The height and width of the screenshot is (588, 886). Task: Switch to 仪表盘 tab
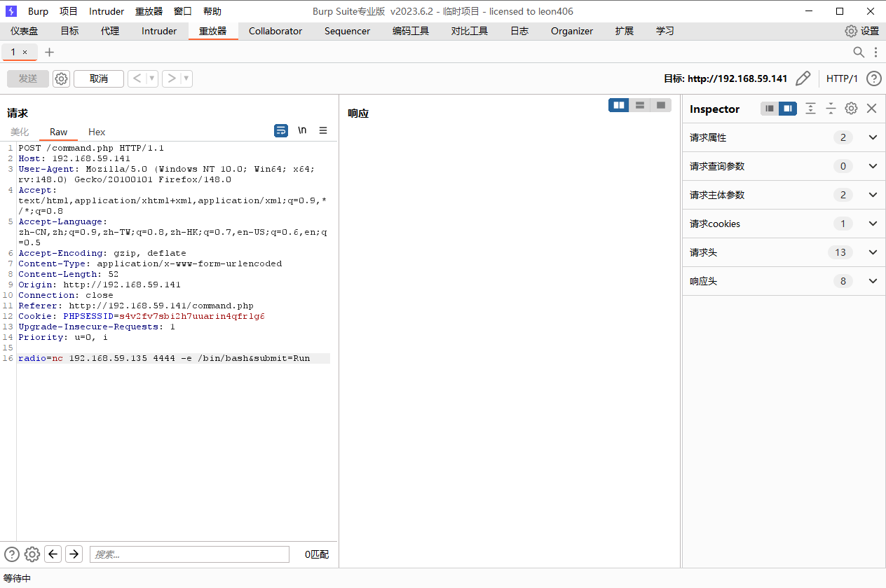click(x=25, y=31)
